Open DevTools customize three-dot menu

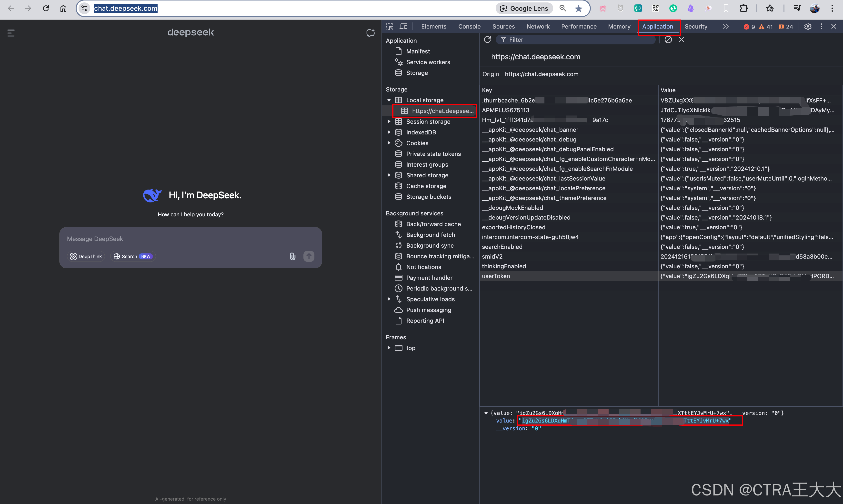[x=821, y=27]
